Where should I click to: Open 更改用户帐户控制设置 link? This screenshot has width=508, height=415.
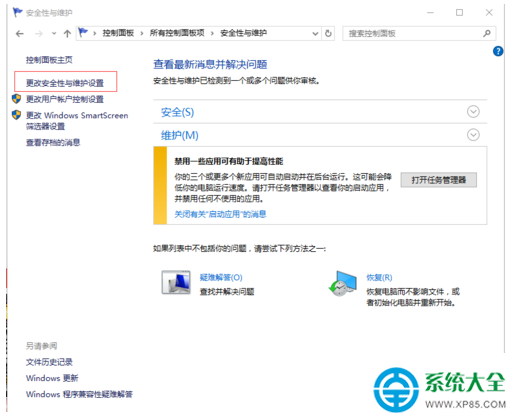pyautogui.click(x=65, y=99)
